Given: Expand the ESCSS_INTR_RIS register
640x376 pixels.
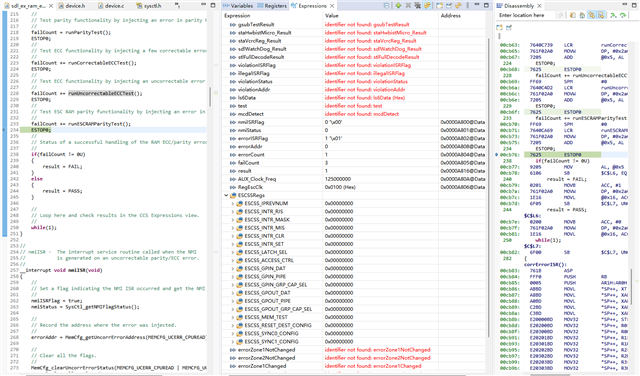Looking at the screenshot, I should (233, 211).
